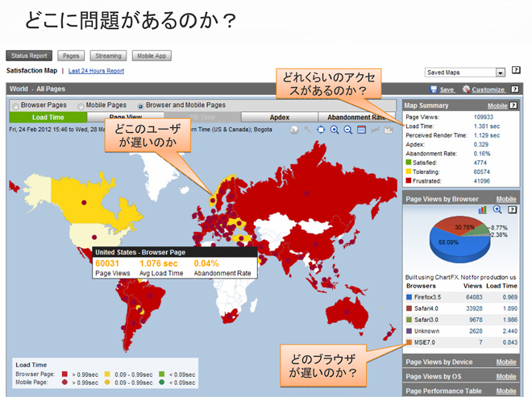Select the Apdex metric tab

280,118
